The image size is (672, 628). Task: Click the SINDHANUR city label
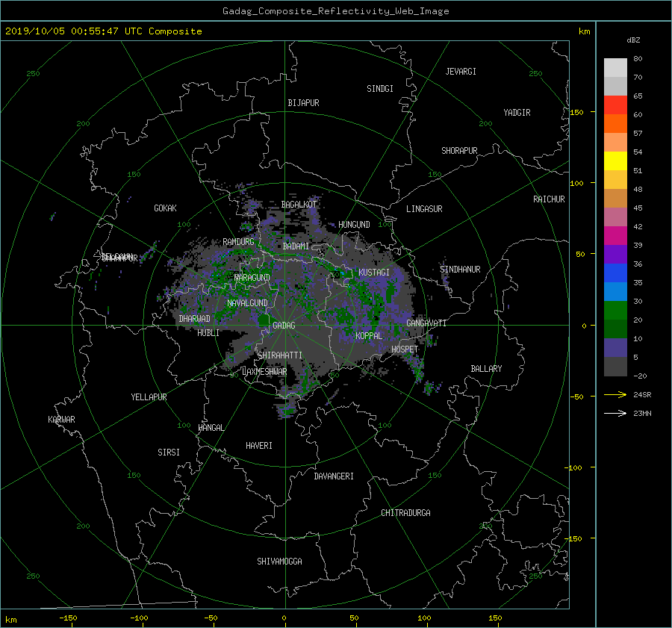(x=460, y=270)
